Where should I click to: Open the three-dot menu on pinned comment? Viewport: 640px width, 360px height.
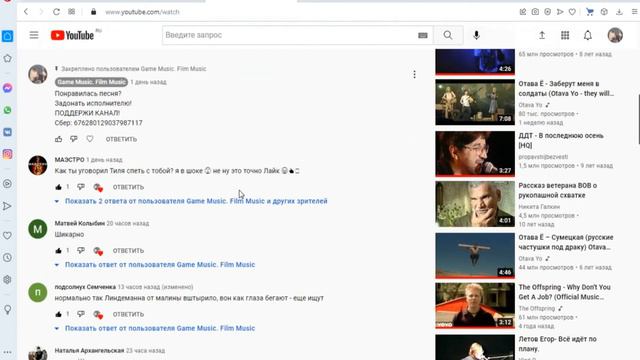coord(414,74)
